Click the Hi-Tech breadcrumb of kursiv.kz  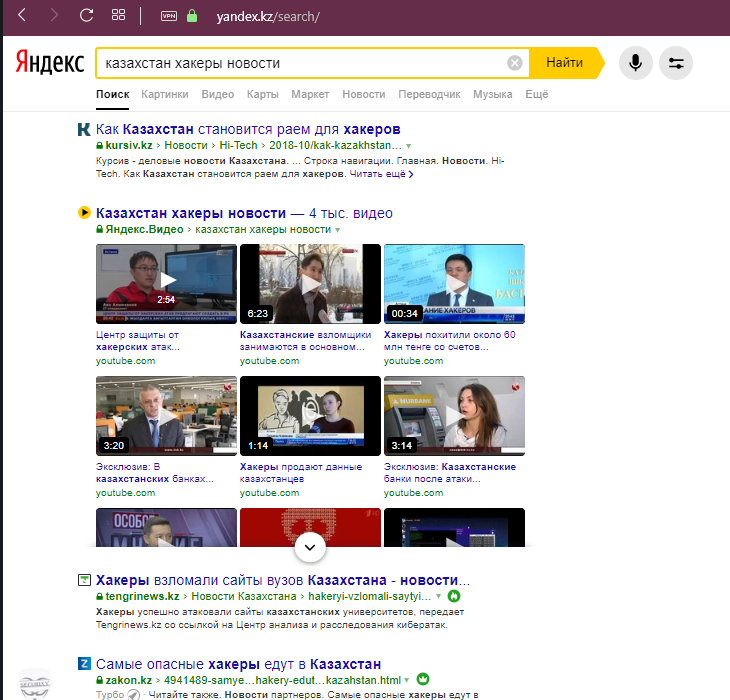238,145
